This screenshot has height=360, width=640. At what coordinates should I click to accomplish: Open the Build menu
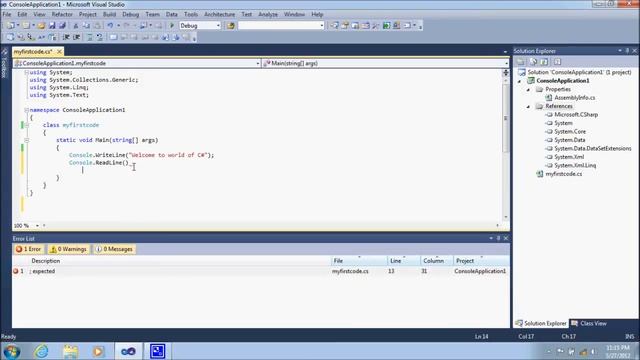click(x=109, y=14)
